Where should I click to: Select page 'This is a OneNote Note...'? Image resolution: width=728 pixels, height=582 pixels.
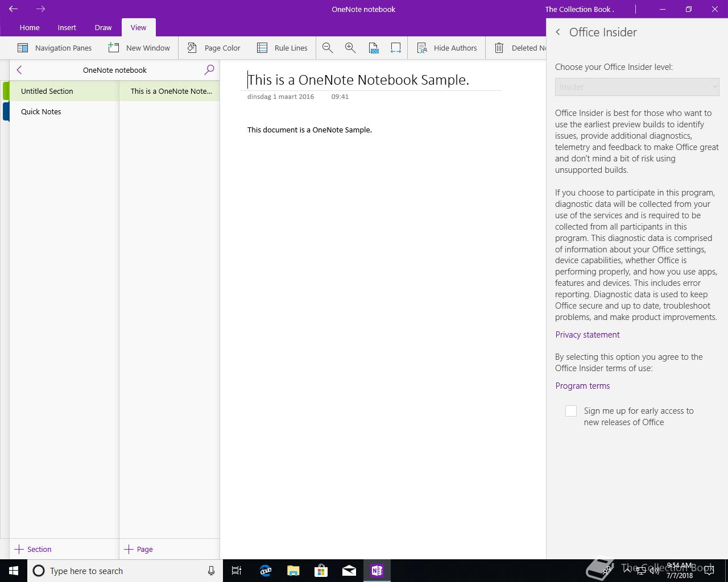click(169, 91)
